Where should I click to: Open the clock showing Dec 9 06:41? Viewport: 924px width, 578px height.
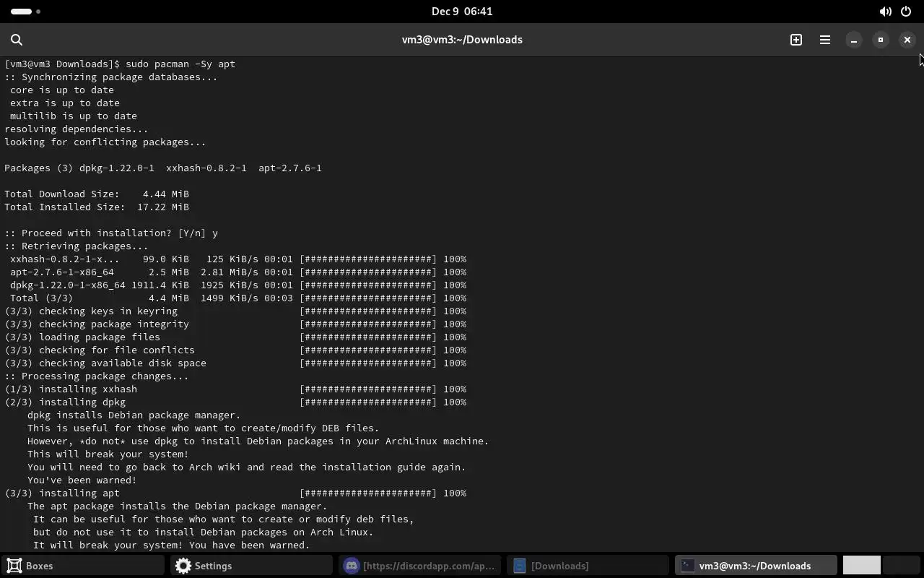(x=462, y=12)
